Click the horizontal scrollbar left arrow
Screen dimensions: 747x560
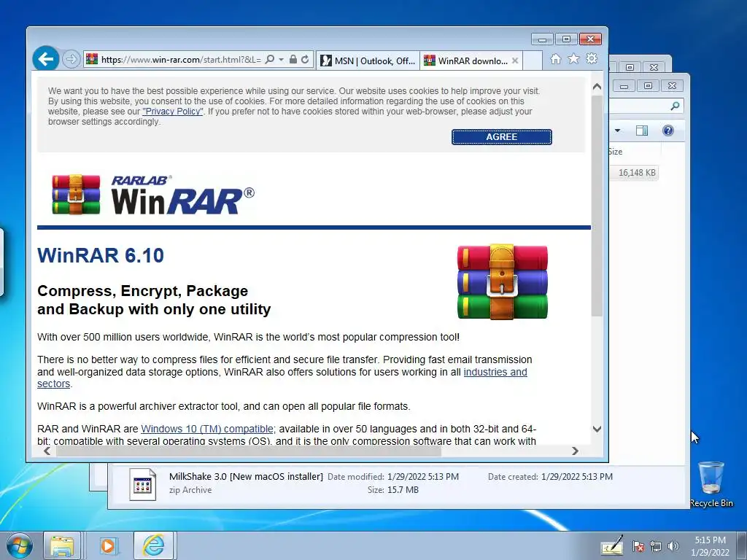point(47,451)
